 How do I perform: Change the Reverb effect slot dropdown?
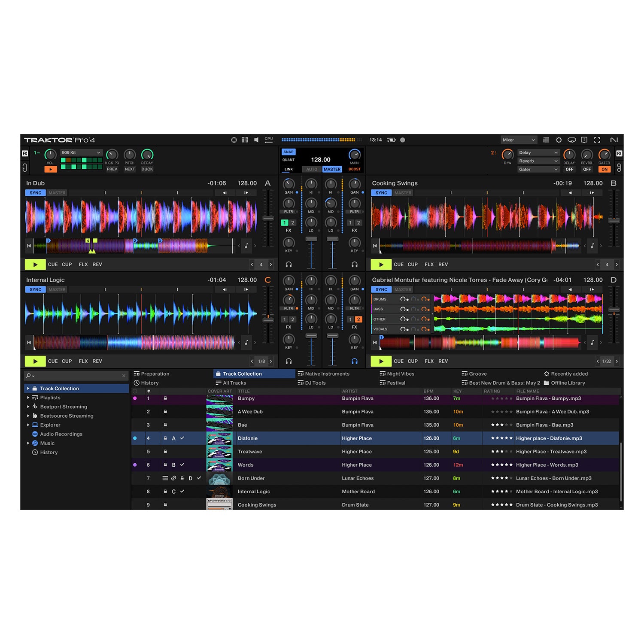[538, 161]
